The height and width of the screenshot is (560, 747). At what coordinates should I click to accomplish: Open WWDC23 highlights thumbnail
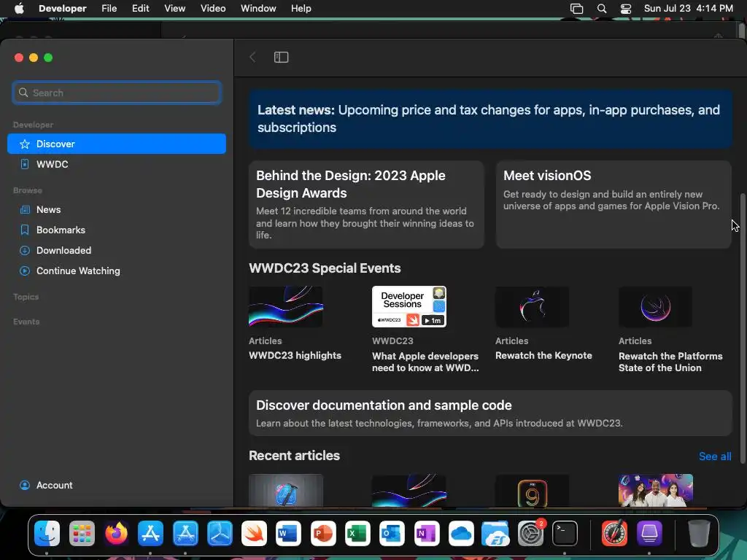pos(286,307)
